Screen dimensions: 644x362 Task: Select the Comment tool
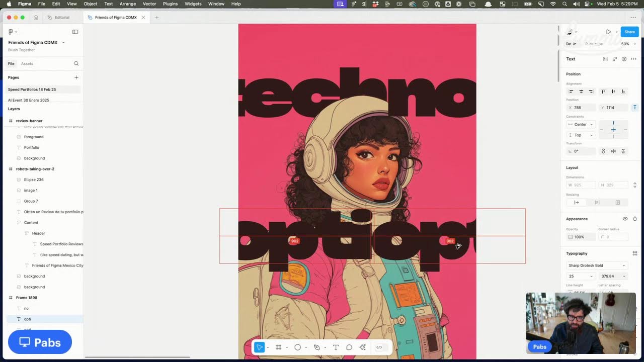[x=349, y=347]
